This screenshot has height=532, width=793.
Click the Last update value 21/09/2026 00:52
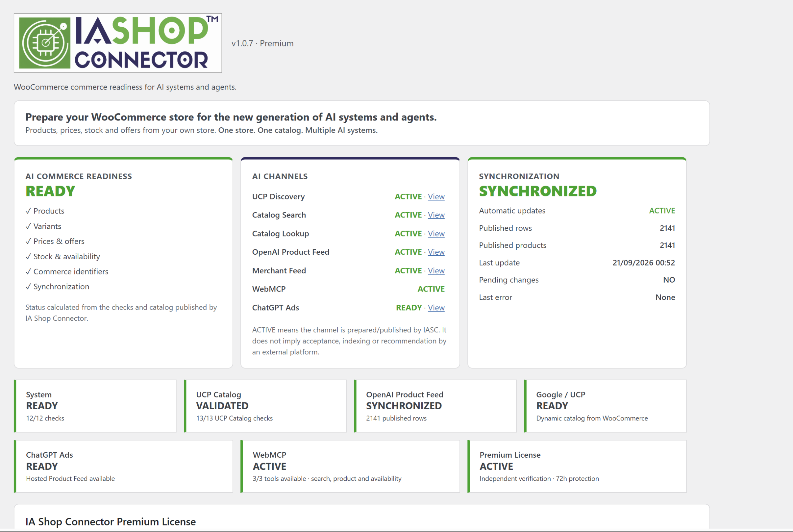point(644,263)
